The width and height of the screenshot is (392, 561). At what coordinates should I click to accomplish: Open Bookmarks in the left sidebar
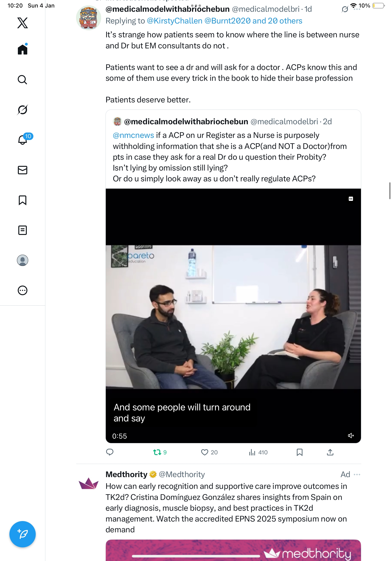23,200
